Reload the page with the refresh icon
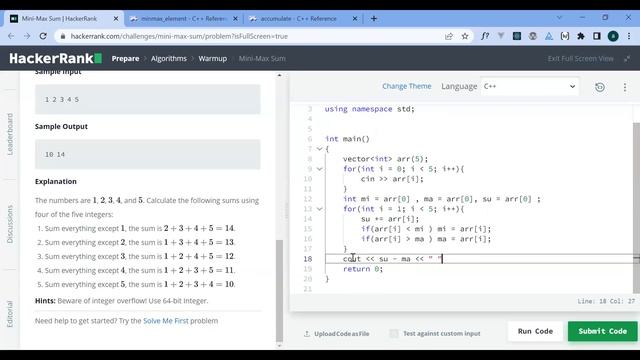 pos(43,36)
